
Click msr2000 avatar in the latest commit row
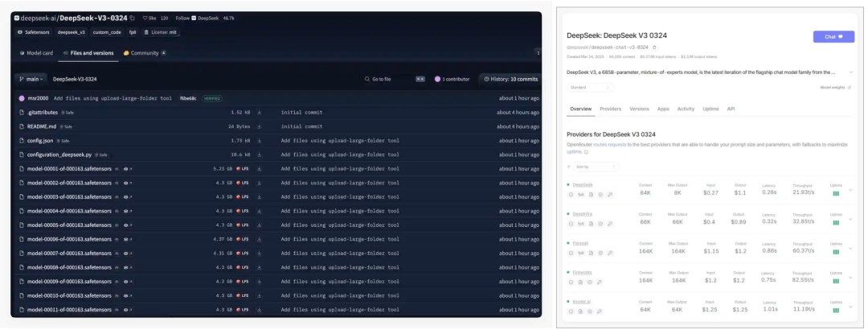(x=22, y=98)
